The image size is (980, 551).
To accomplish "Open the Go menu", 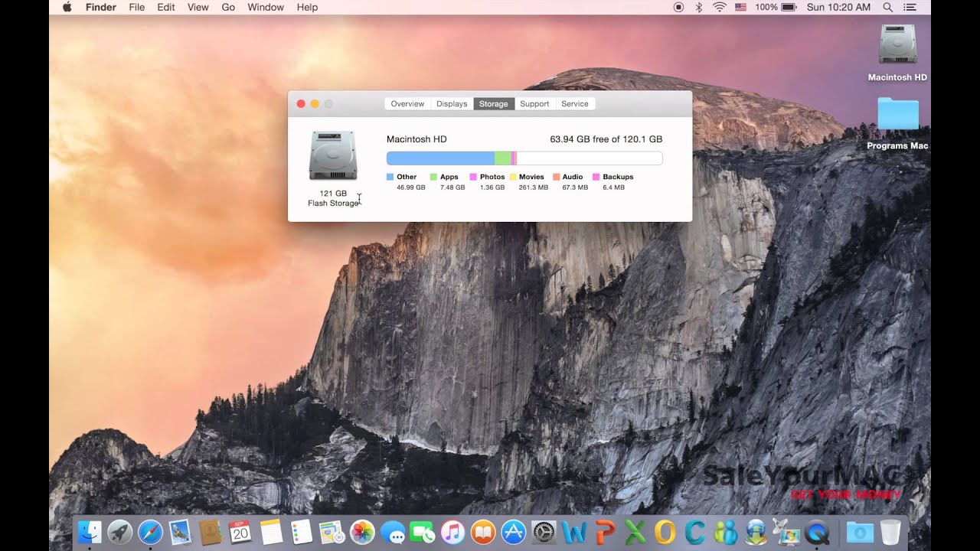I will (x=228, y=7).
